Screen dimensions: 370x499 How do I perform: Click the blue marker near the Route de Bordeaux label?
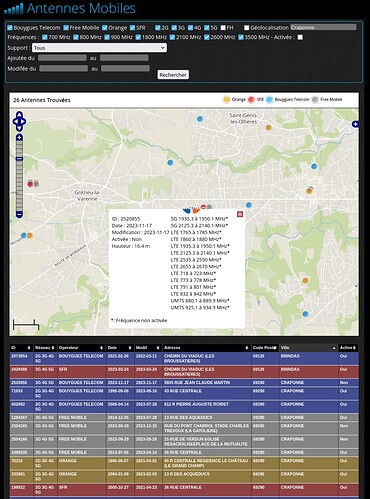[23, 235]
